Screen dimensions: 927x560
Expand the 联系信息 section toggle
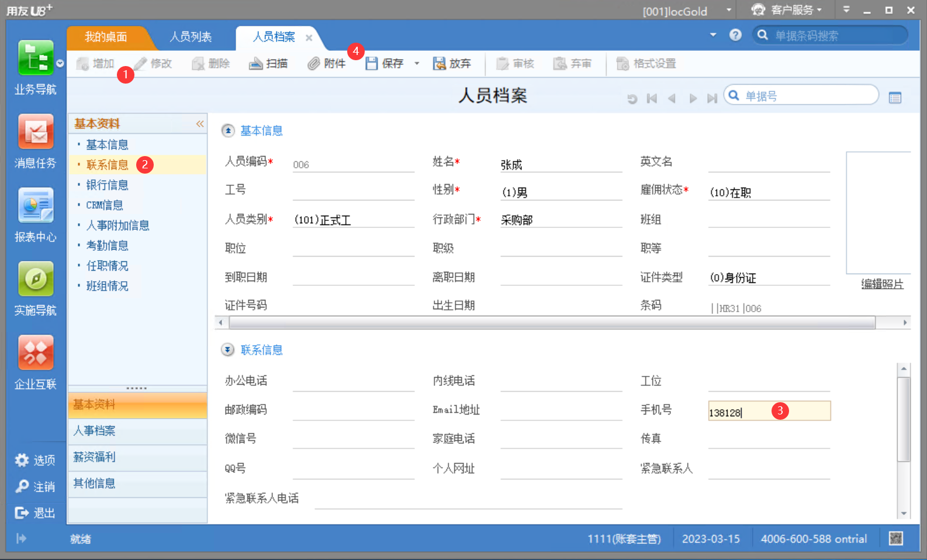coord(228,350)
